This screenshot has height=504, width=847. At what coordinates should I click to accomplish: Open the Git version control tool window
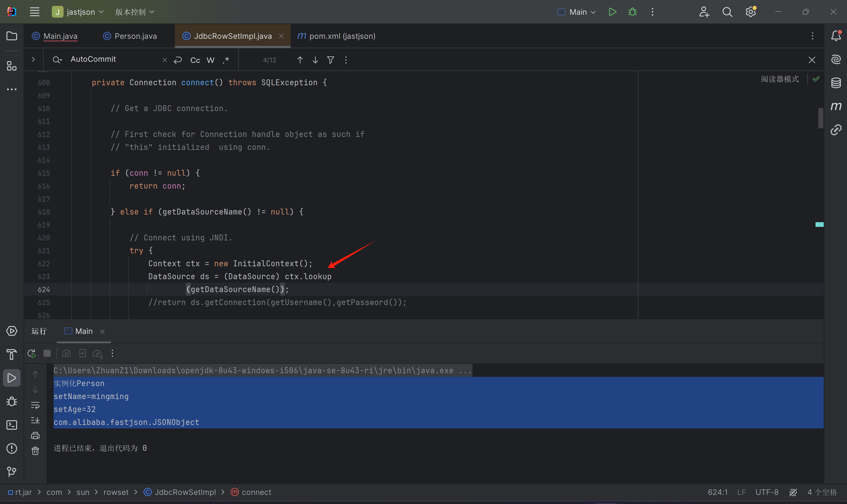11,472
